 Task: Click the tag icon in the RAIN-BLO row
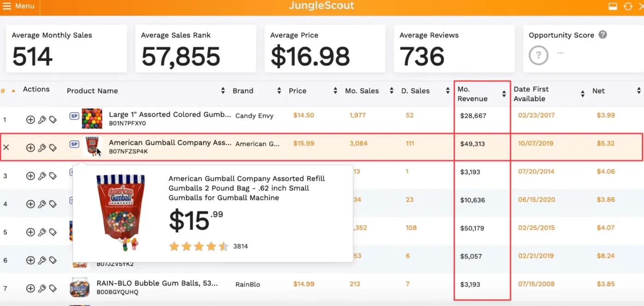pos(53,289)
